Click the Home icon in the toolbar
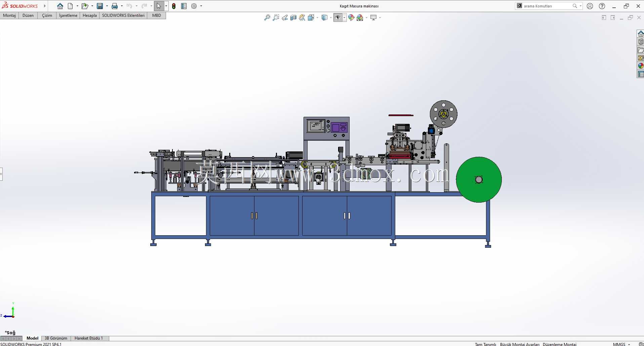 (60, 6)
